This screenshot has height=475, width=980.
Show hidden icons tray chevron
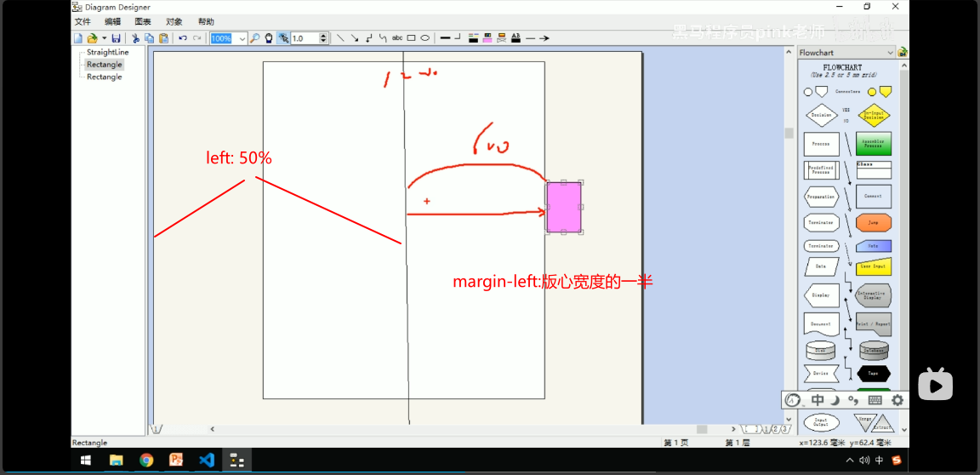point(849,461)
